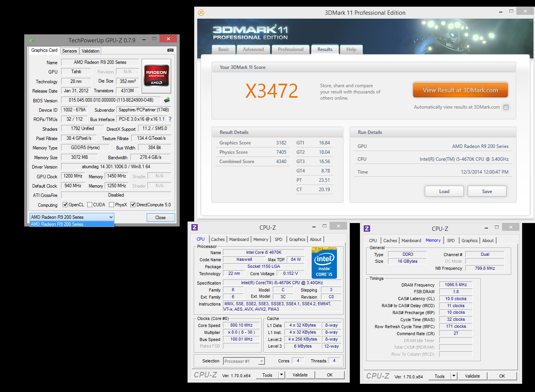Click the left CPU-Z window title icon

click(195, 227)
